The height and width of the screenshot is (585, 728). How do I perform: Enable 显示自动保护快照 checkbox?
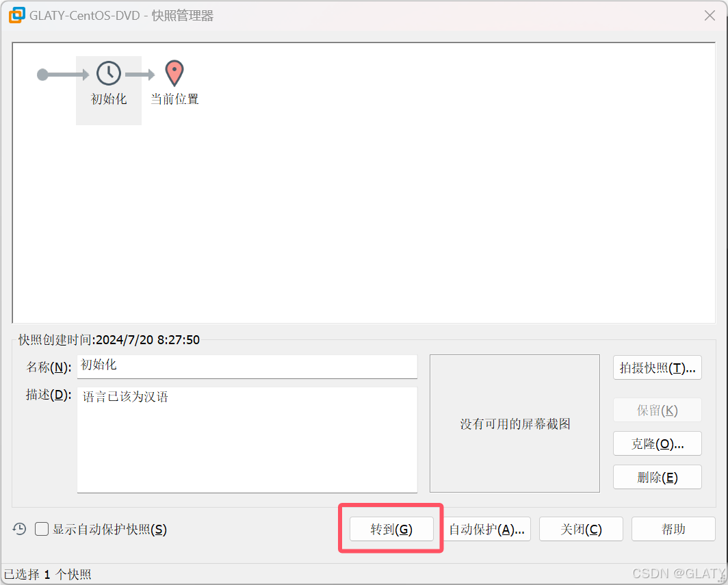coord(42,529)
